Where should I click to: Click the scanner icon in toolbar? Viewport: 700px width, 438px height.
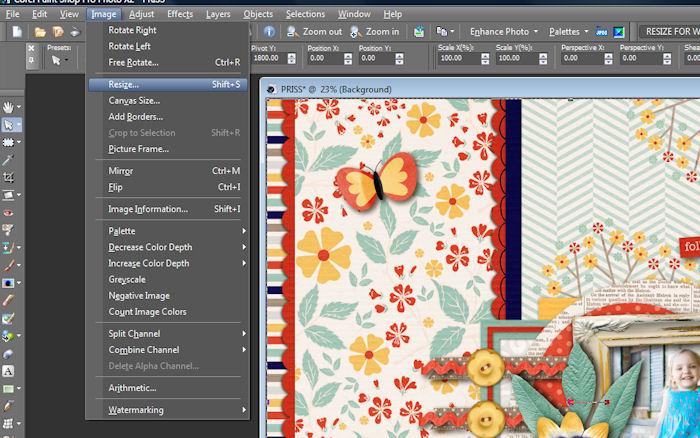pos(75,32)
